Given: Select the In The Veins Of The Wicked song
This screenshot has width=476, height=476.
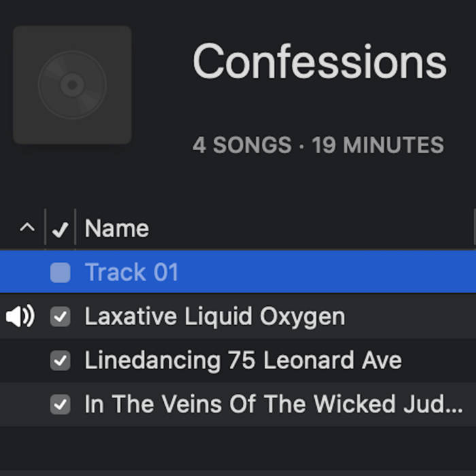Looking at the screenshot, I should pos(273,405).
